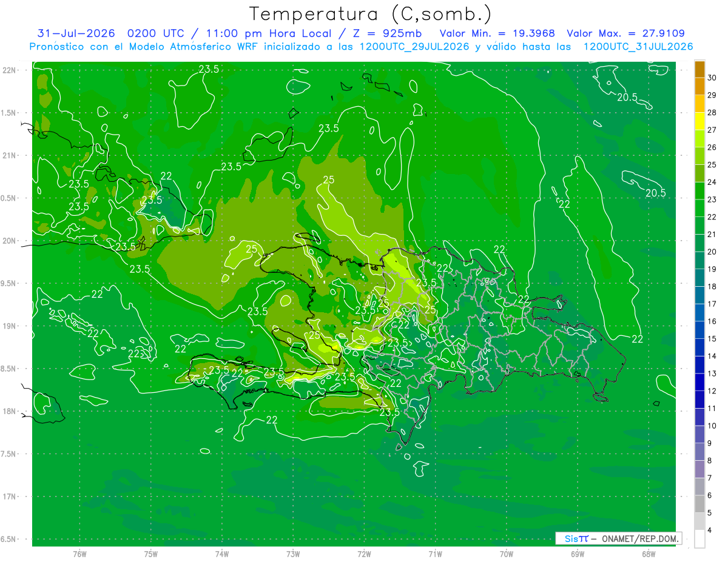728x562 pixels.
Task: Click the "70W" longitude axis label
Action: click(507, 554)
